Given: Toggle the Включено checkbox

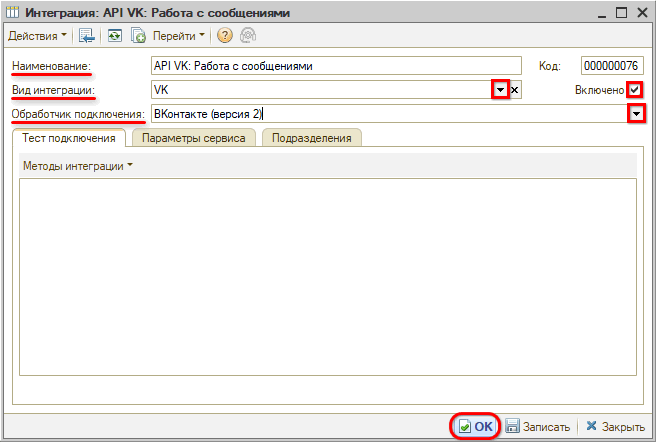Looking at the screenshot, I should 635,90.
